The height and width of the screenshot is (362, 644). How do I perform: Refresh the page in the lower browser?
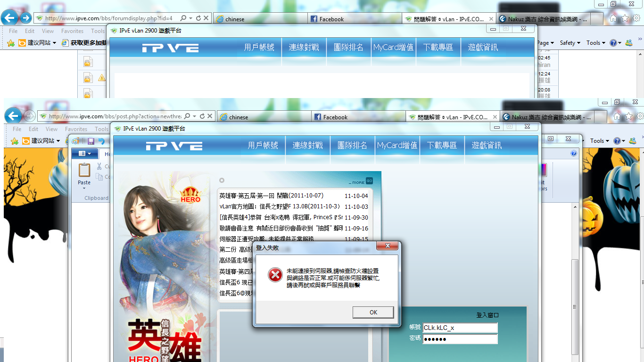tap(202, 116)
